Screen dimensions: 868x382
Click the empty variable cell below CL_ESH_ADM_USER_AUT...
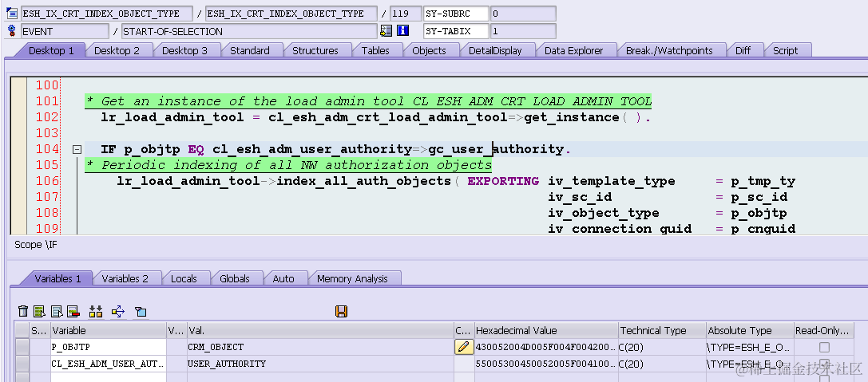click(x=109, y=377)
